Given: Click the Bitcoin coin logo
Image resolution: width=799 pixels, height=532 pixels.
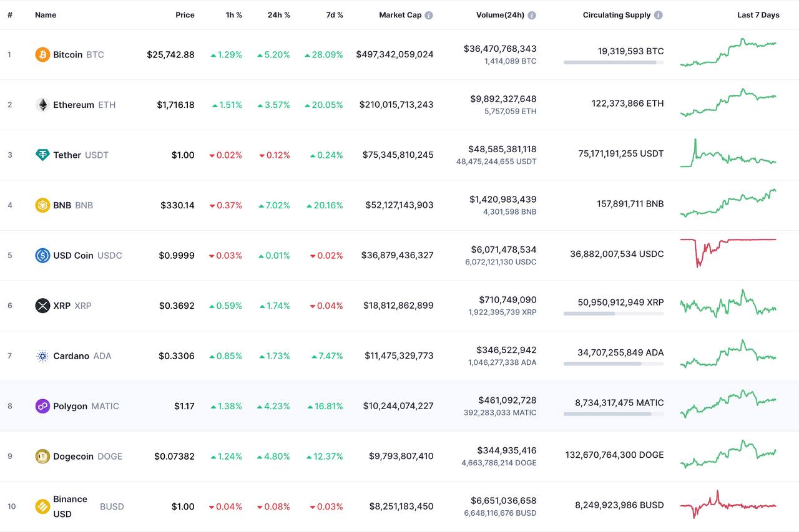Looking at the screenshot, I should click(x=42, y=55).
